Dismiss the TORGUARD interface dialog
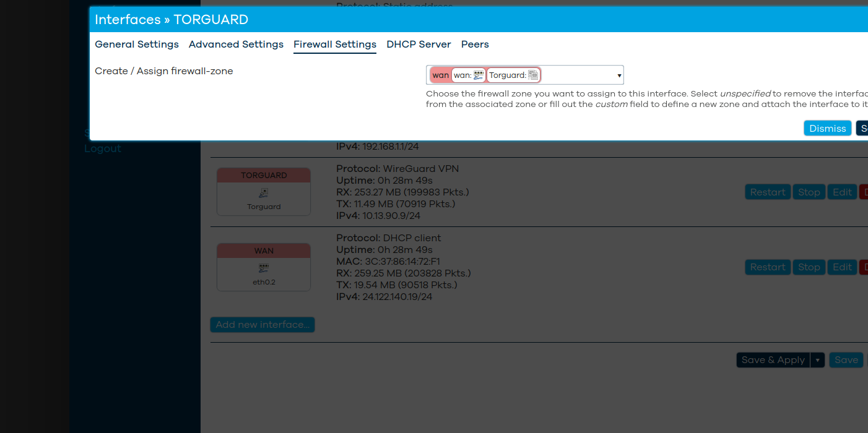Image resolution: width=868 pixels, height=433 pixels. tap(827, 128)
